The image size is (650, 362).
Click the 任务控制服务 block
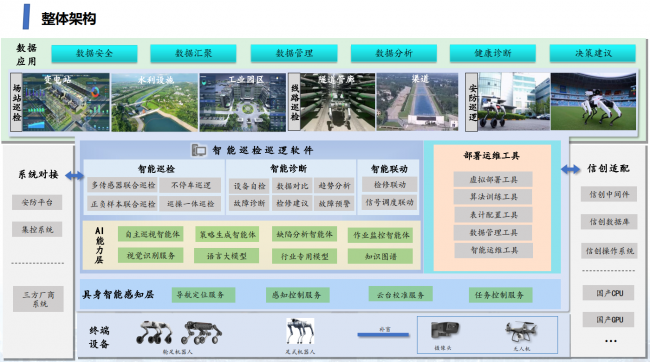(500, 295)
